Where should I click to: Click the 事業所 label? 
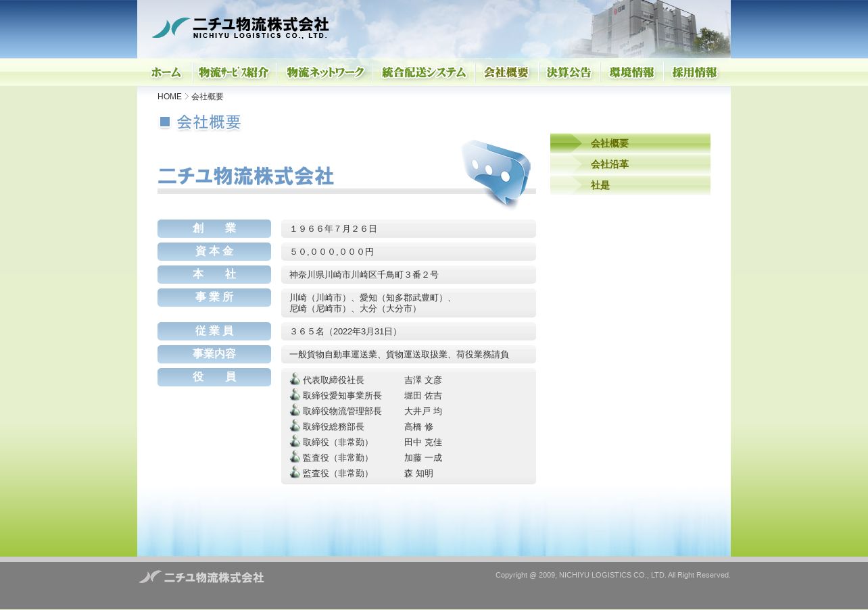tap(214, 297)
